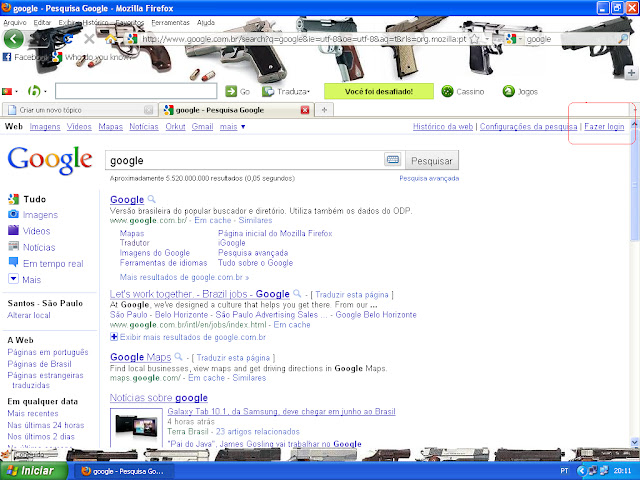Click the magnifier preview next to Google result
Screen dimensions: 640x480
click(151, 199)
